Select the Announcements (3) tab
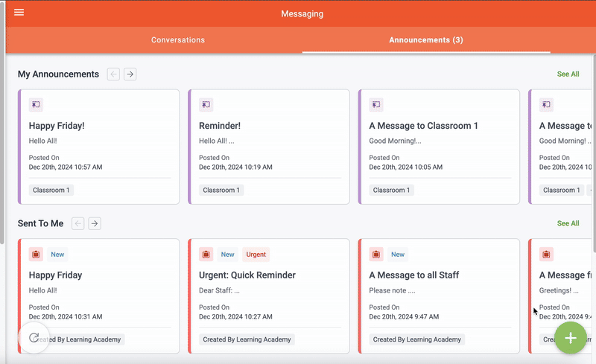This screenshot has width=596, height=364. tap(426, 40)
